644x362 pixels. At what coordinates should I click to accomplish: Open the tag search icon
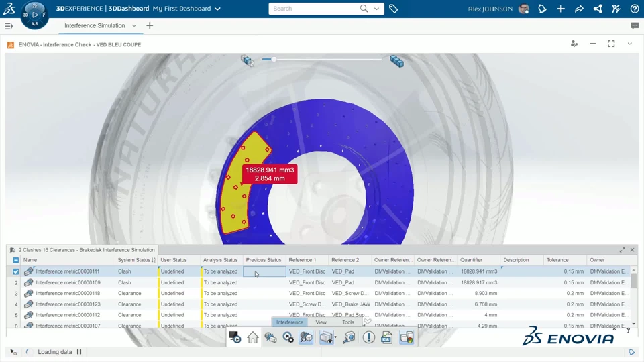pos(393,9)
